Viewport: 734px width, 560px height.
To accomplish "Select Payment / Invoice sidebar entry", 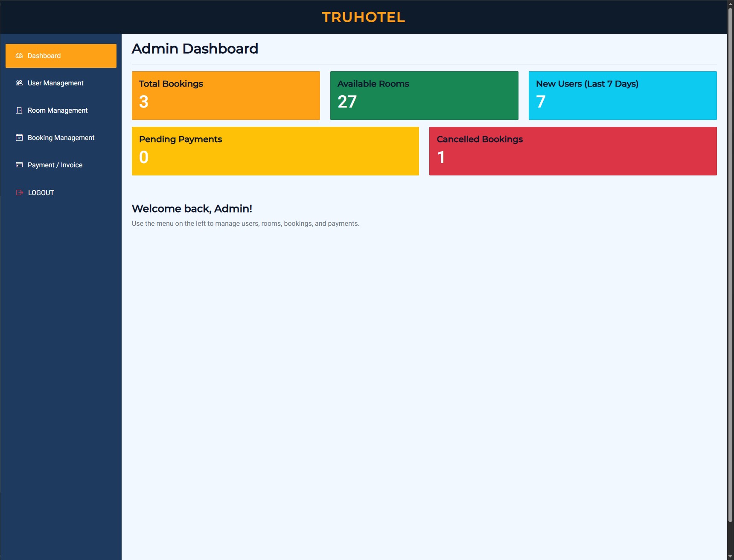I will coord(55,165).
